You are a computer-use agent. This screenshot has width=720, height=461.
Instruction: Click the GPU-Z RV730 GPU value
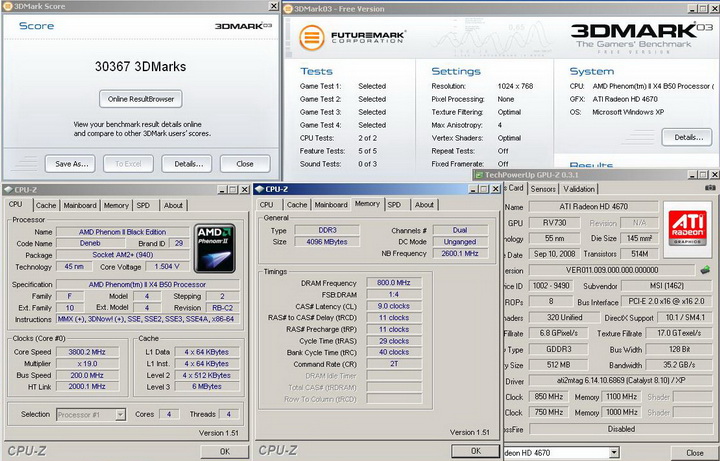pos(554,223)
